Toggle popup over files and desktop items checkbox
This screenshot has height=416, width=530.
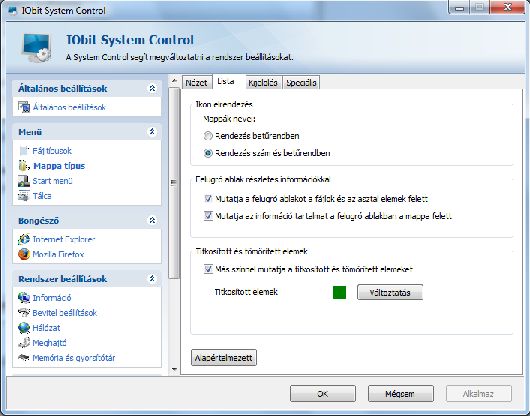point(208,198)
